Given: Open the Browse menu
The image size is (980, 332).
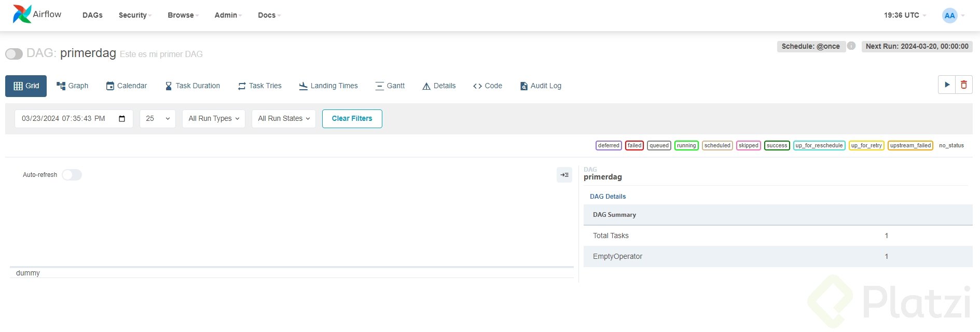Looking at the screenshot, I should tap(183, 16).
